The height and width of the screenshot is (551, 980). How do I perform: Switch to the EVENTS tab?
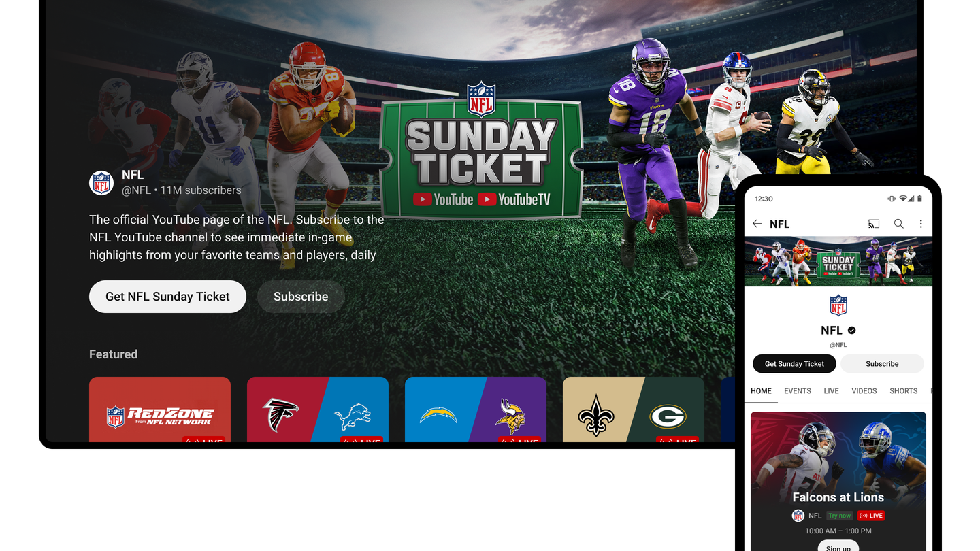click(798, 391)
